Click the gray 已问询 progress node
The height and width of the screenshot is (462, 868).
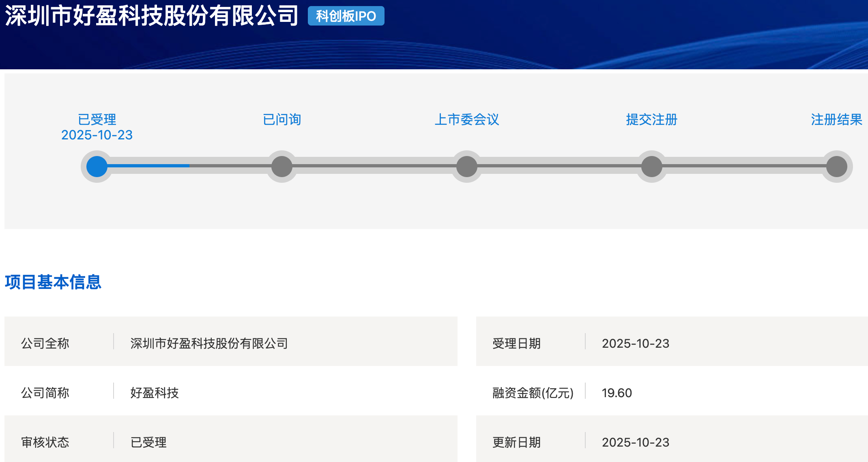click(282, 167)
